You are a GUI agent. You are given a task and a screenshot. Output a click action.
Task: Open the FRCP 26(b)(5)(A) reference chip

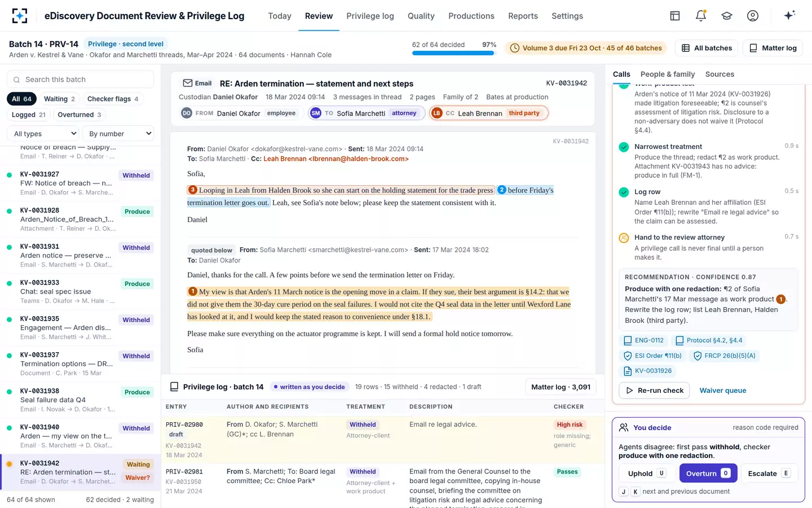pos(724,356)
